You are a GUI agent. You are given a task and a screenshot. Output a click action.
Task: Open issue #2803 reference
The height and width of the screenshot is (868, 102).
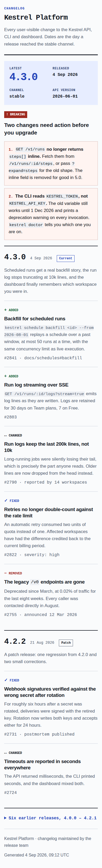click(x=10, y=417)
